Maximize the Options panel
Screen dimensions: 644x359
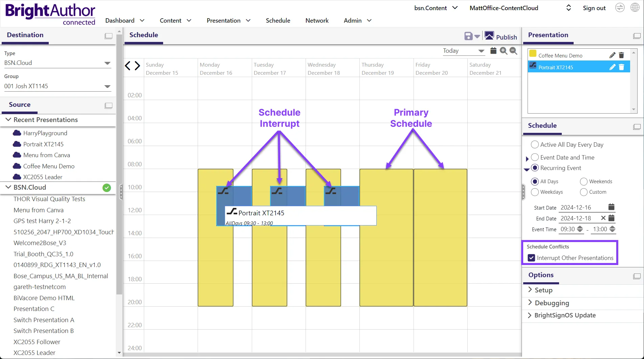point(637,276)
